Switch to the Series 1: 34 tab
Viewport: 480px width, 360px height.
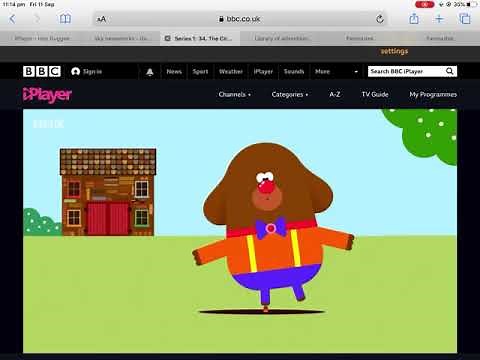(200, 38)
